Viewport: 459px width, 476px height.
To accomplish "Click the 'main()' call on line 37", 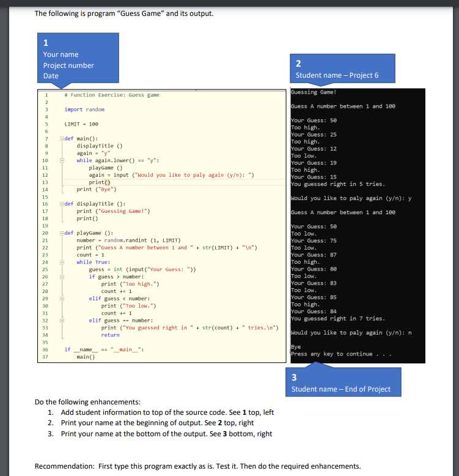I will click(86, 357).
